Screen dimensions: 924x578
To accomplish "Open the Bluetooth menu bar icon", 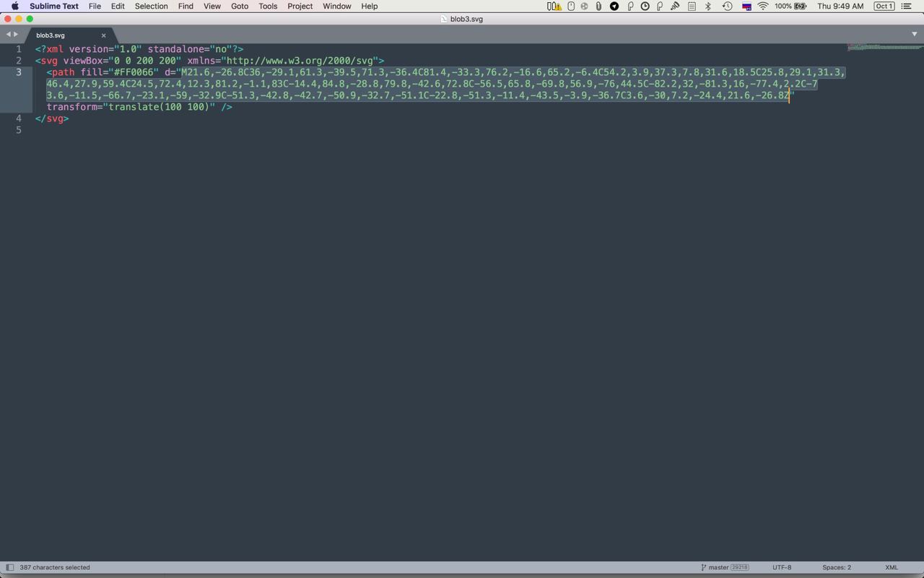I will pos(708,6).
